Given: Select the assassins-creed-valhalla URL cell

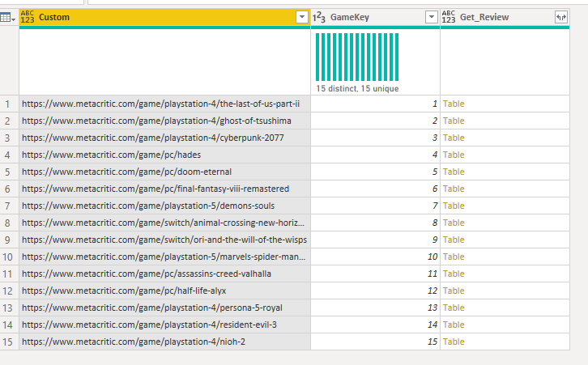Looking at the screenshot, I should pyautogui.click(x=165, y=274).
